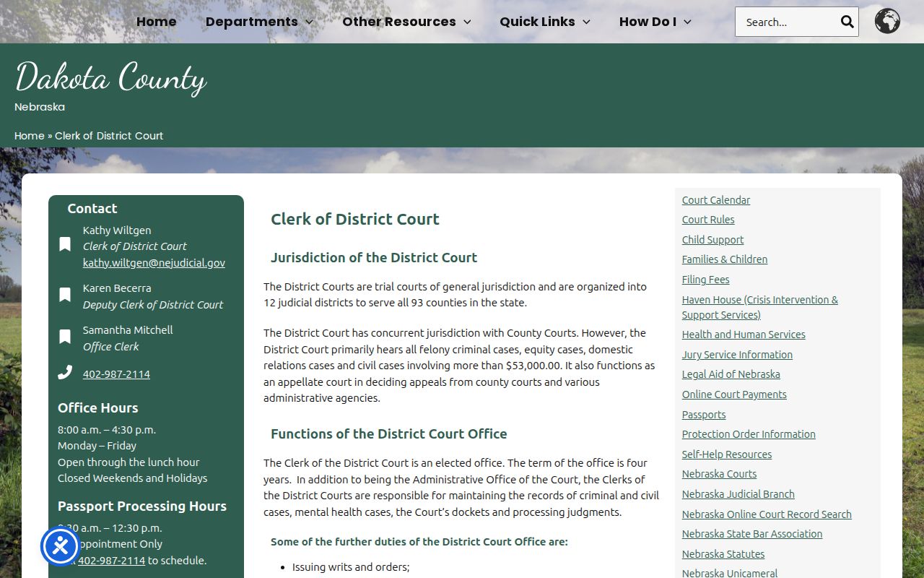Screen dimensions: 924x578
Task: Click into the Search input field
Action: (787, 22)
